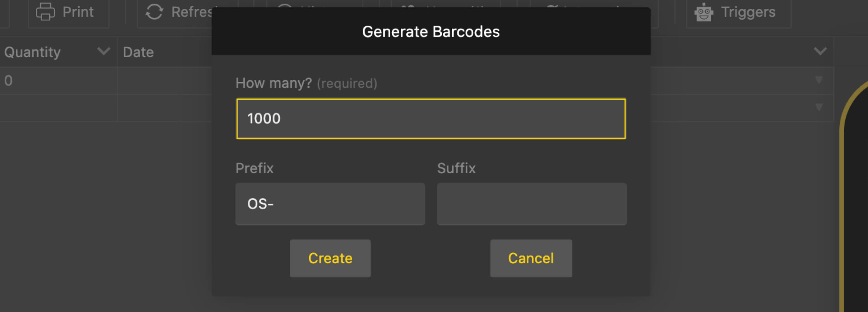
Task: Open the Triggers panel via its label
Action: click(748, 12)
